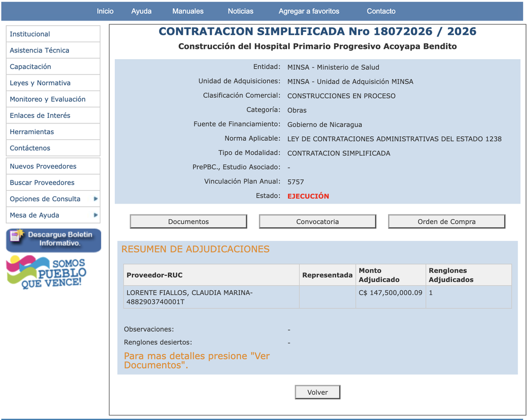This screenshot has height=420, width=527.
Task: Open the Convocatoria button
Action: point(318,222)
